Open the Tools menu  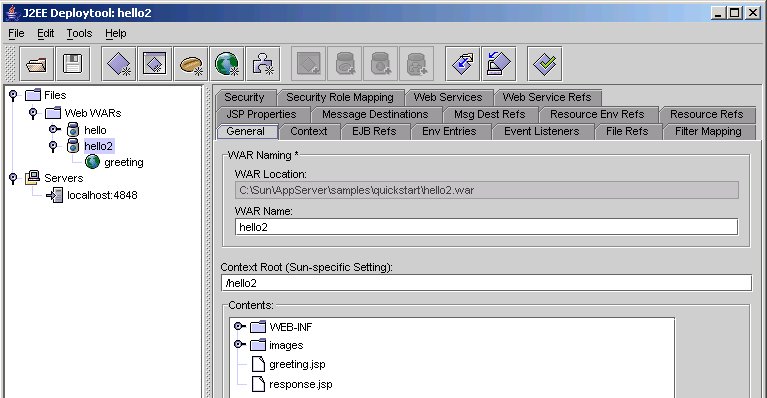pos(79,33)
